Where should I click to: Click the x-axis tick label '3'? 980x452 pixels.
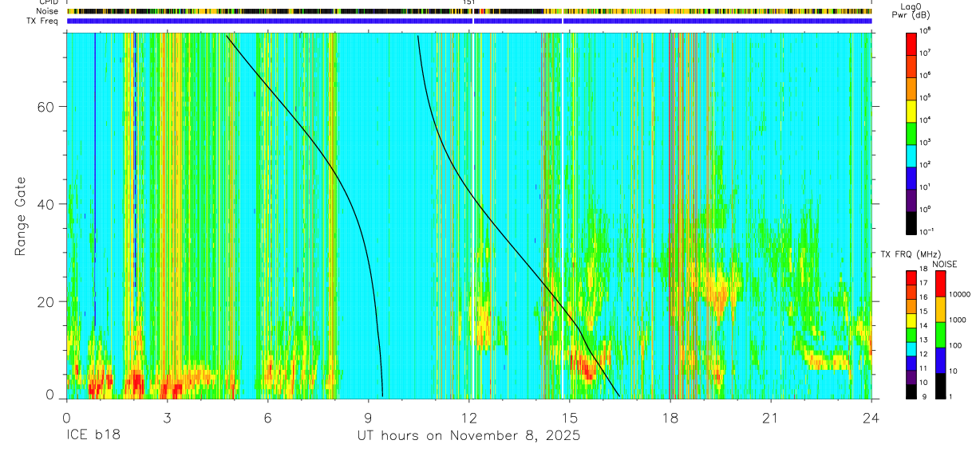click(x=167, y=419)
